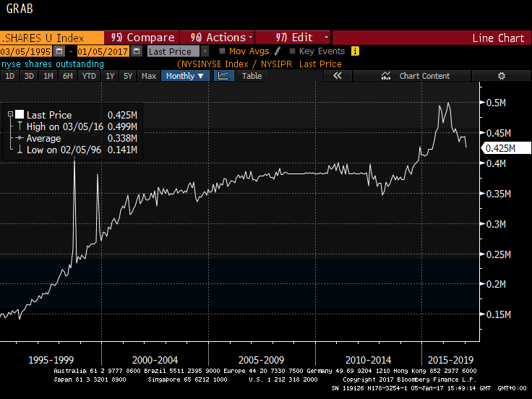Image resolution: width=532 pixels, height=399 pixels.
Task: Select the 6M range button
Action: coord(68,76)
